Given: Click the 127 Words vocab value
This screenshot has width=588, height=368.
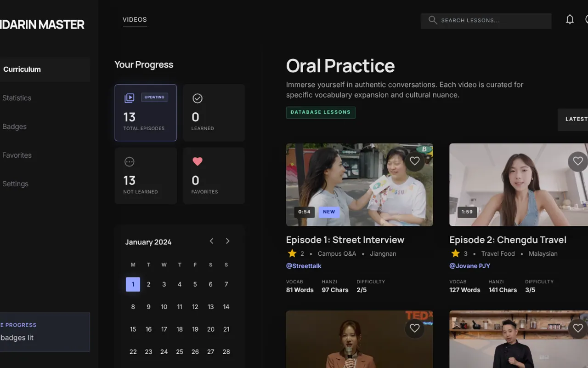Looking at the screenshot, I should tap(464, 290).
